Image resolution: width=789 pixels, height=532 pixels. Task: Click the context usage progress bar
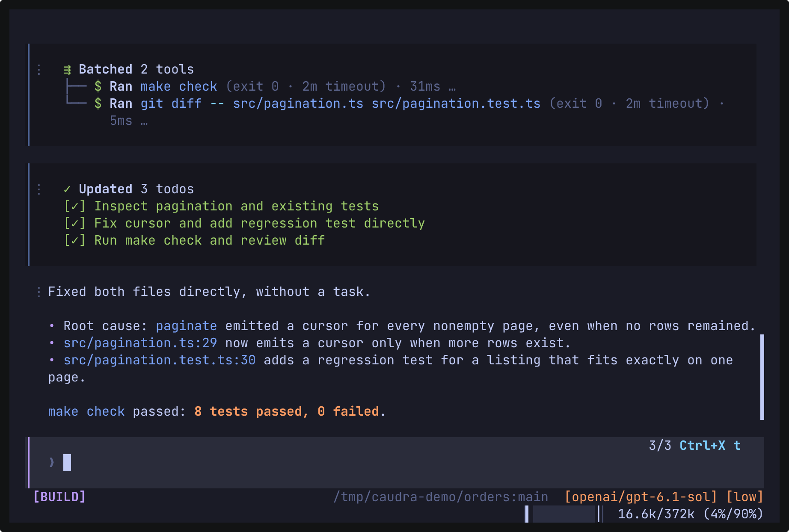click(564, 514)
